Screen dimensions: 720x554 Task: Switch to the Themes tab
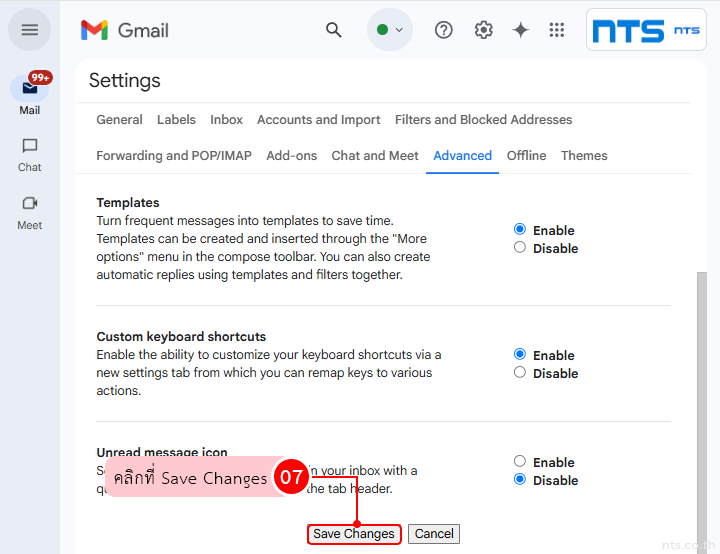584,155
